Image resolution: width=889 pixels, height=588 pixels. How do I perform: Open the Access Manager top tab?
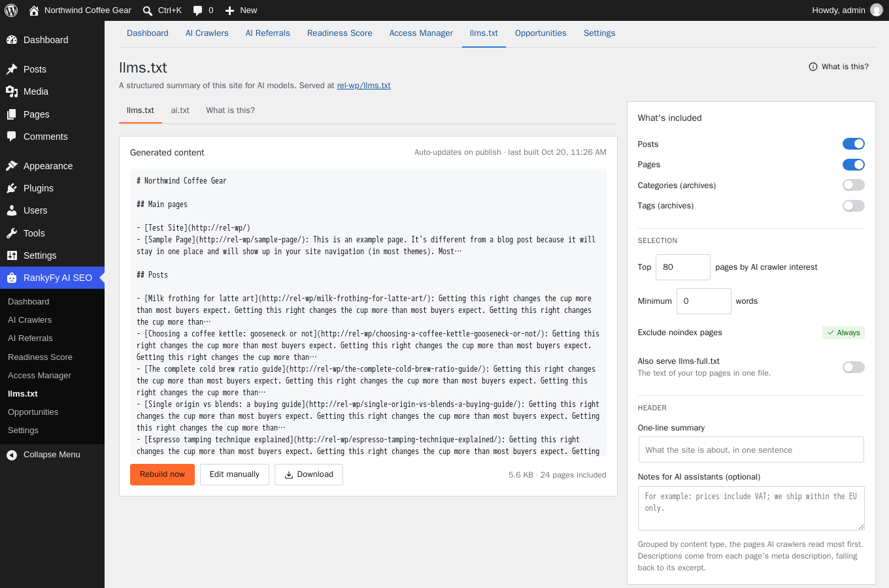(421, 33)
